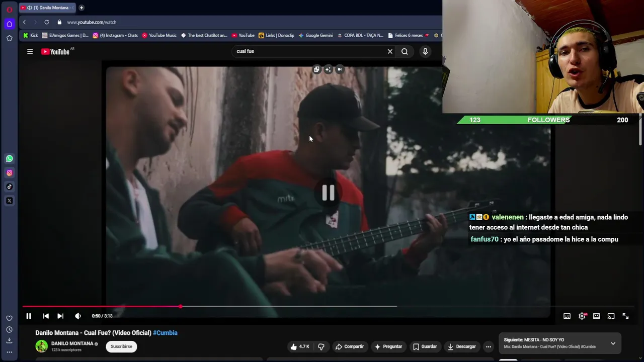Run search with magnifier button
The image size is (644, 362).
point(405,51)
